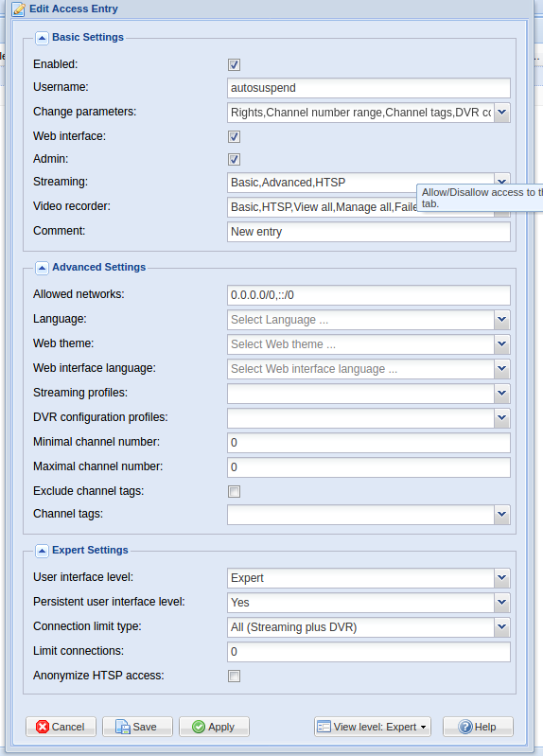The image size is (543, 756).
Task: Click the Apply button
Action: (x=214, y=727)
